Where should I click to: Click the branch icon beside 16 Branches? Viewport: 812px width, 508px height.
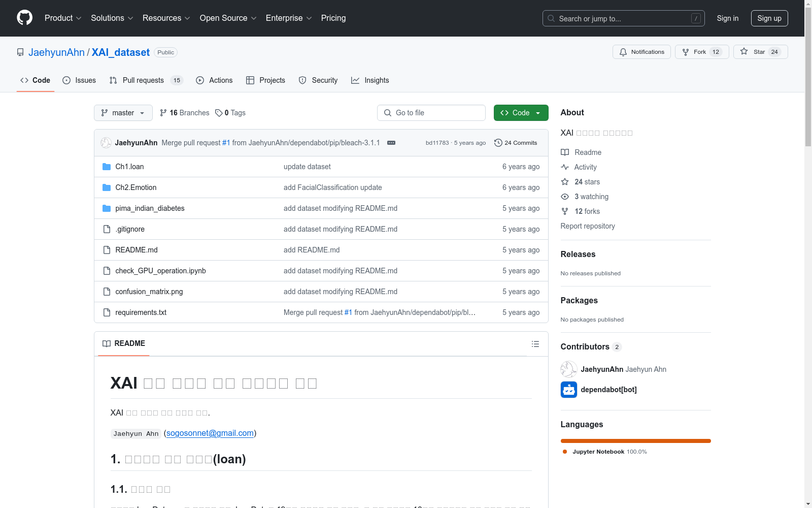click(163, 113)
